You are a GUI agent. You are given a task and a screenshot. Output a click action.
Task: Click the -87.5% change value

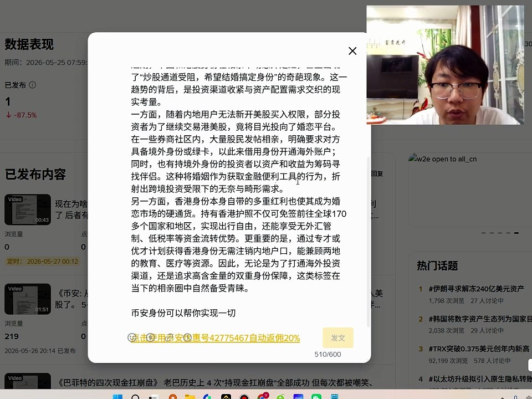(25, 115)
